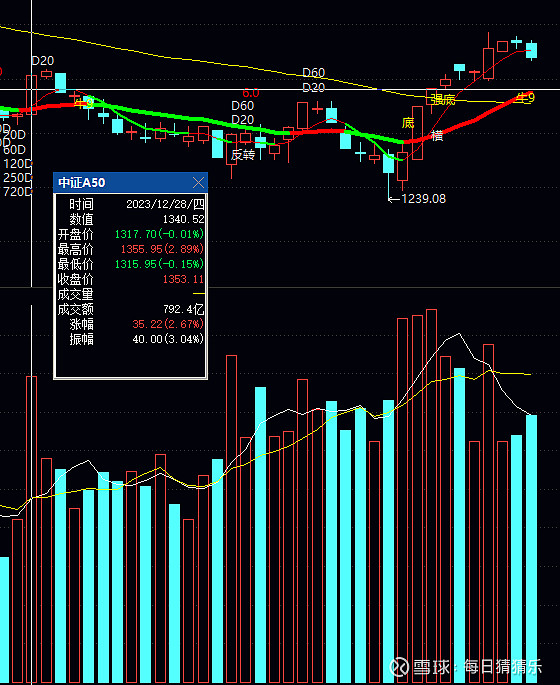Click the last cyan volume bar on right
The image size is (560, 685).
tap(531, 549)
